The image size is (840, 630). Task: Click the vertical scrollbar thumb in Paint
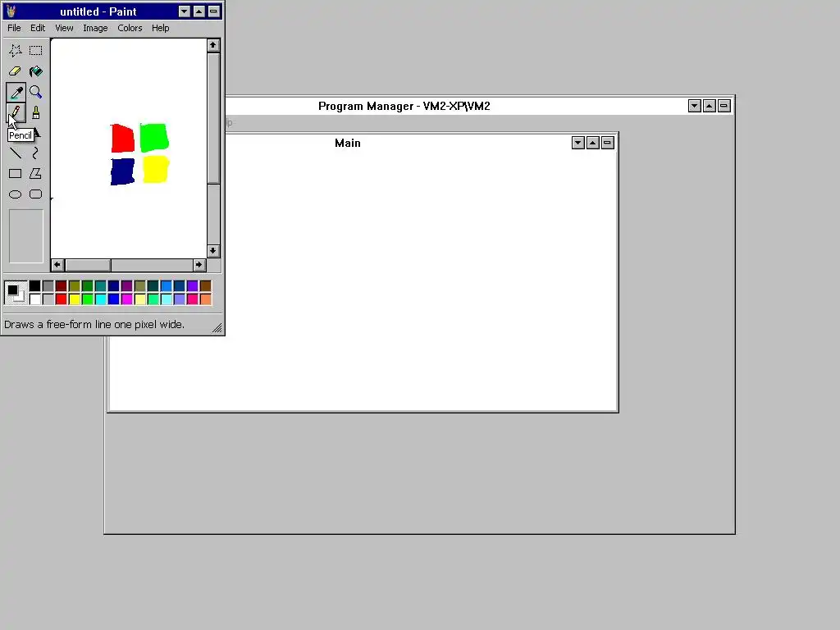tap(213, 118)
